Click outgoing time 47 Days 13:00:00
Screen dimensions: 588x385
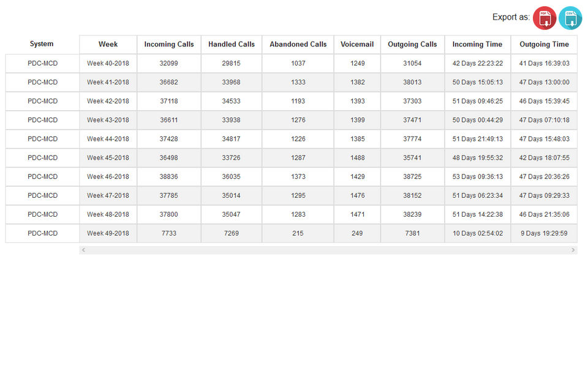tap(544, 83)
